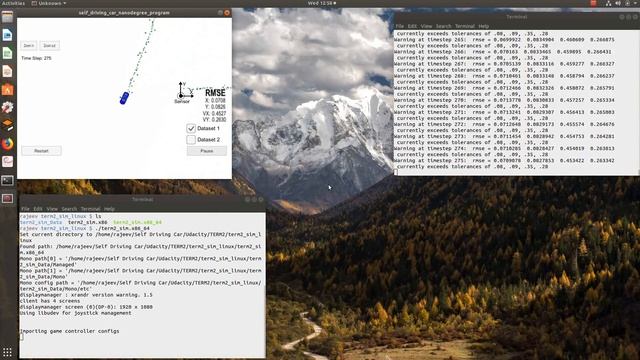Click the Zoom In button in simulator
Screen dimensions: 640x360
(29, 46)
